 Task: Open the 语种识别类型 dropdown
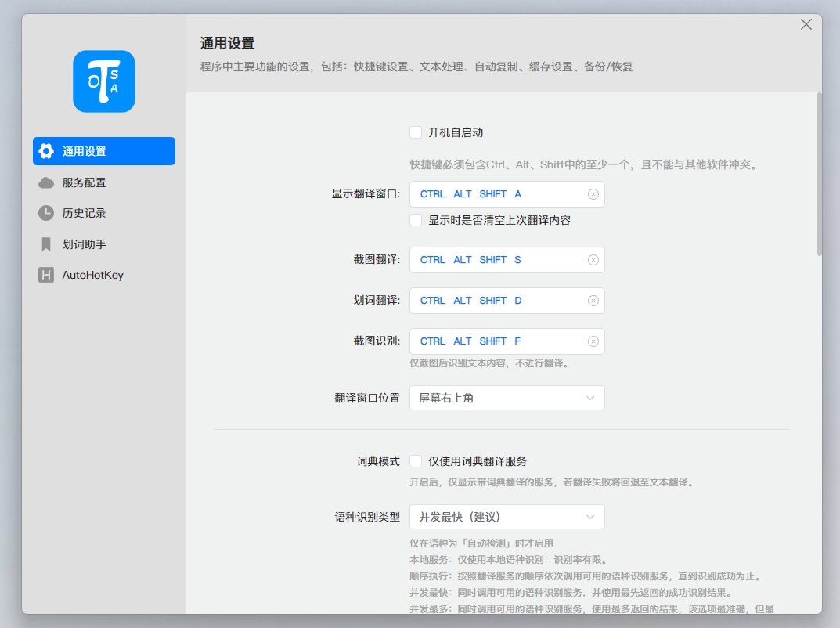click(507, 517)
